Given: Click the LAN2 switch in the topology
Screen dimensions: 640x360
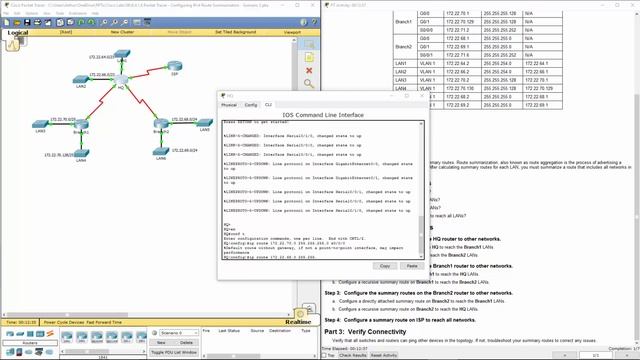Looking at the screenshot, I should [81, 80].
